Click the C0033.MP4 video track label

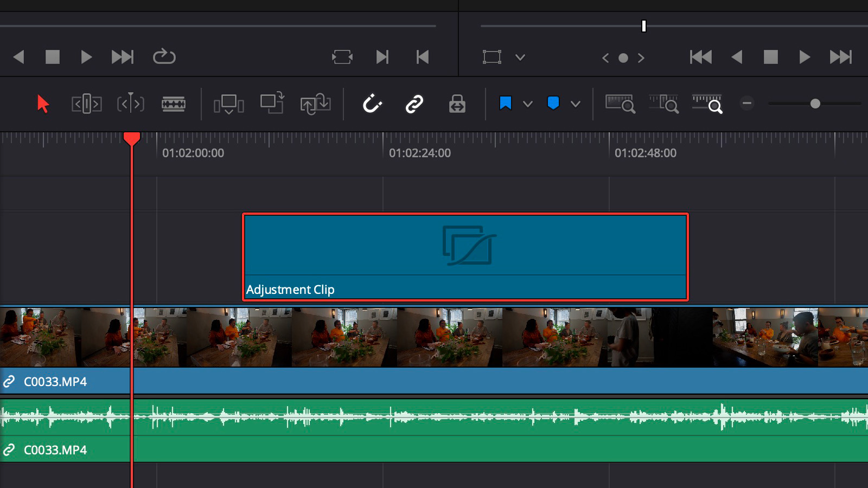(x=54, y=382)
